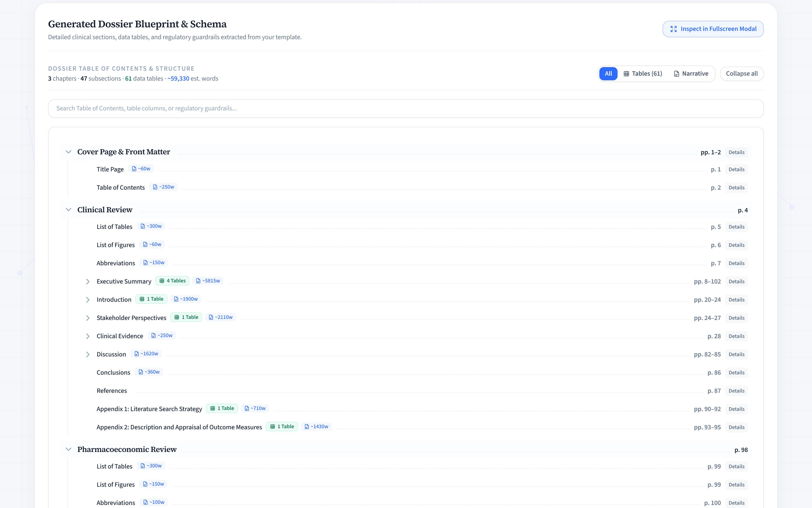This screenshot has width=812, height=508.
Task: Click the 1 Table badge on Introduction
Action: 151,299
